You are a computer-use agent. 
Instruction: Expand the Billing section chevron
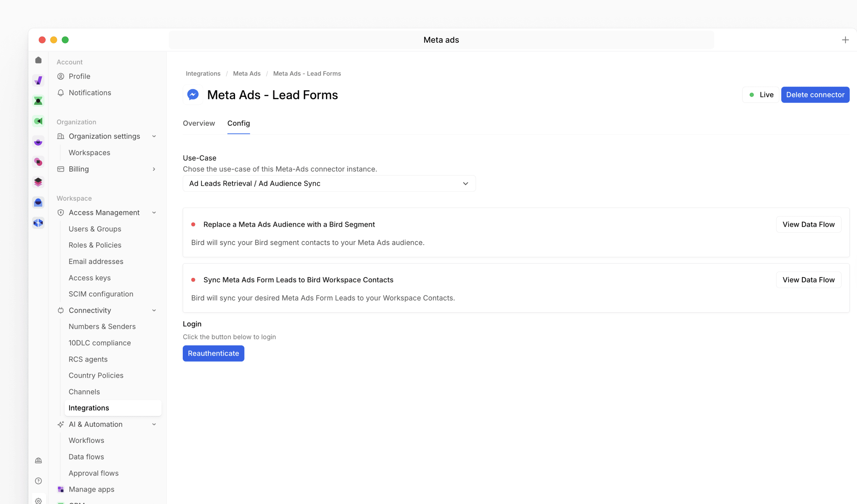pos(154,169)
